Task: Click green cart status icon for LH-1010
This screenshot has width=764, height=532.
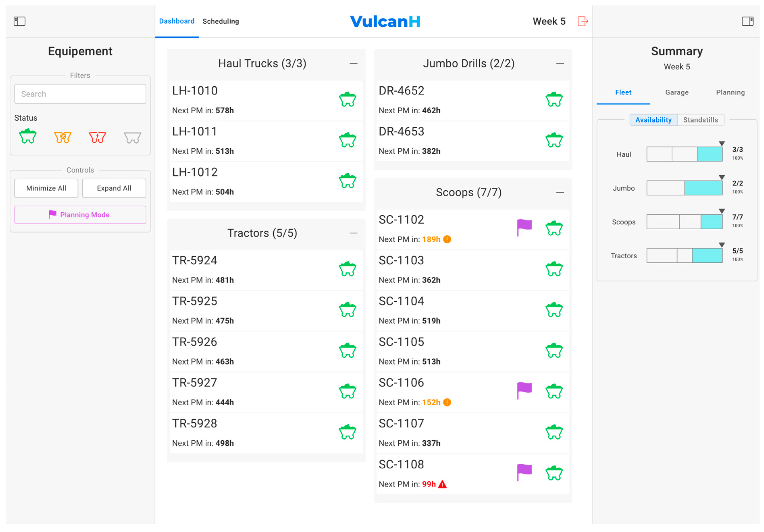Action: click(x=347, y=99)
